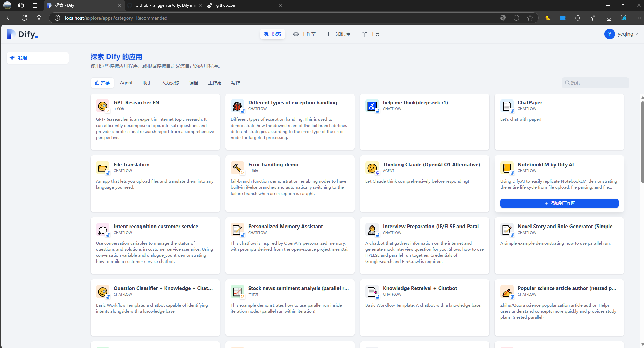Open browser downloads icon

point(609,18)
